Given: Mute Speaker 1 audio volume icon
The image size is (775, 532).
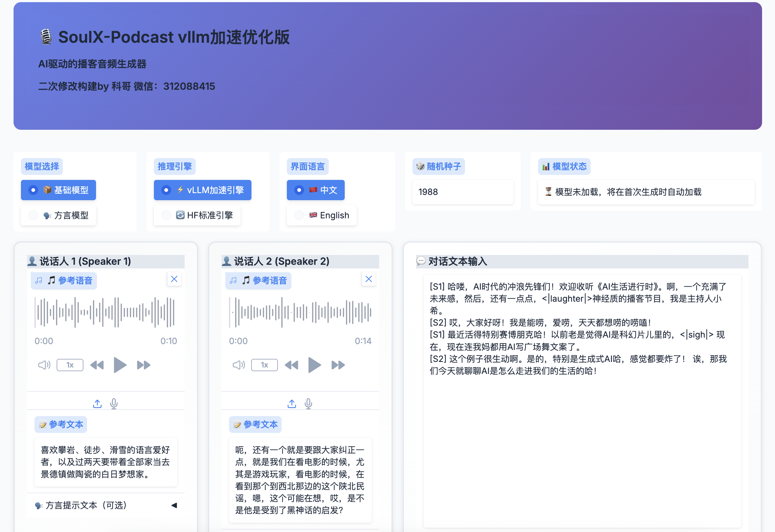Looking at the screenshot, I should click(44, 365).
